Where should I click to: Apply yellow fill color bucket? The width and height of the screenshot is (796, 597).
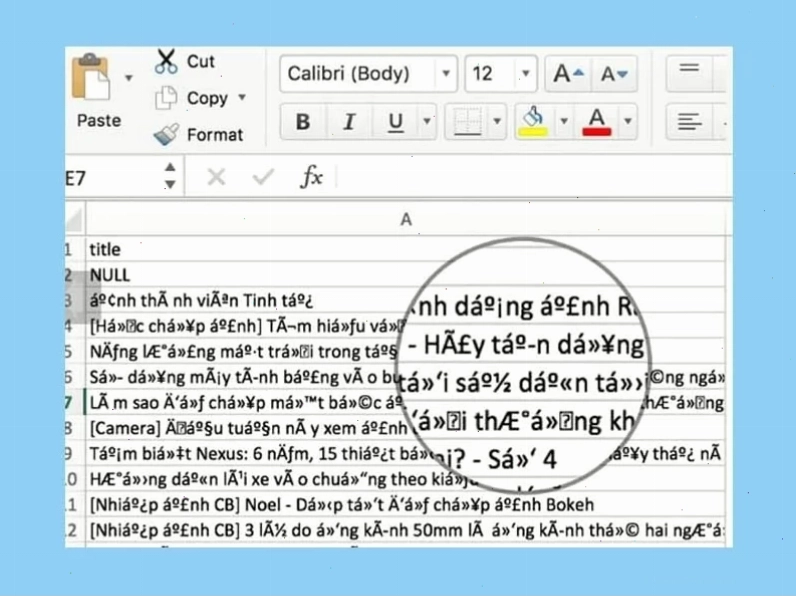(x=533, y=121)
